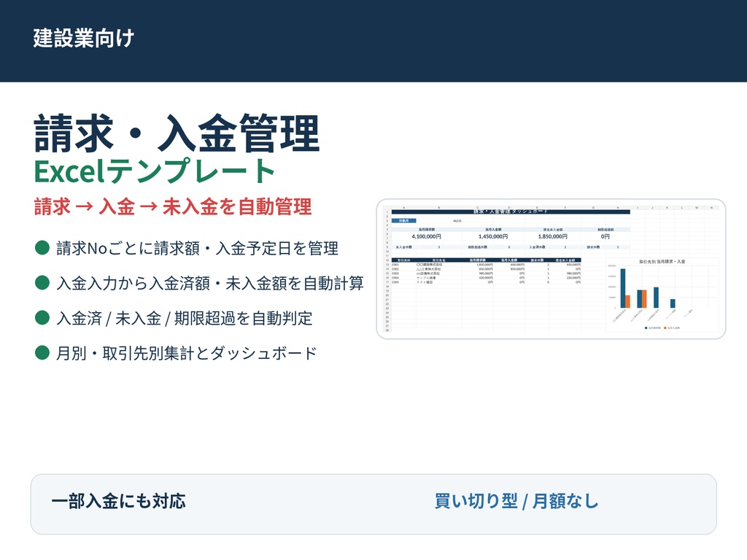Click the blue text 買い切り型 / 月額なし

click(516, 501)
